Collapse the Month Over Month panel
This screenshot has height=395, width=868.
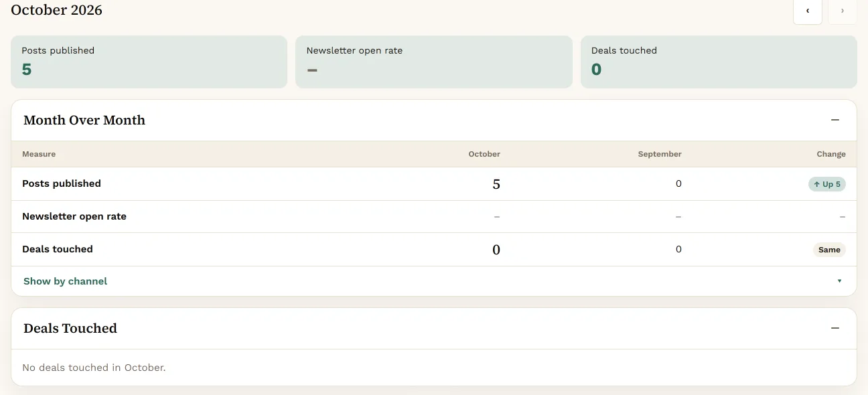point(835,121)
